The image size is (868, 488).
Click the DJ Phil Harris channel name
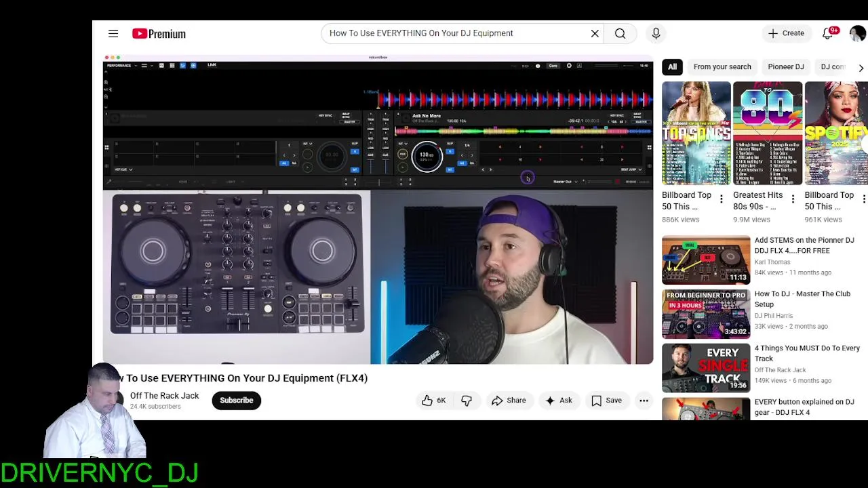tap(774, 316)
